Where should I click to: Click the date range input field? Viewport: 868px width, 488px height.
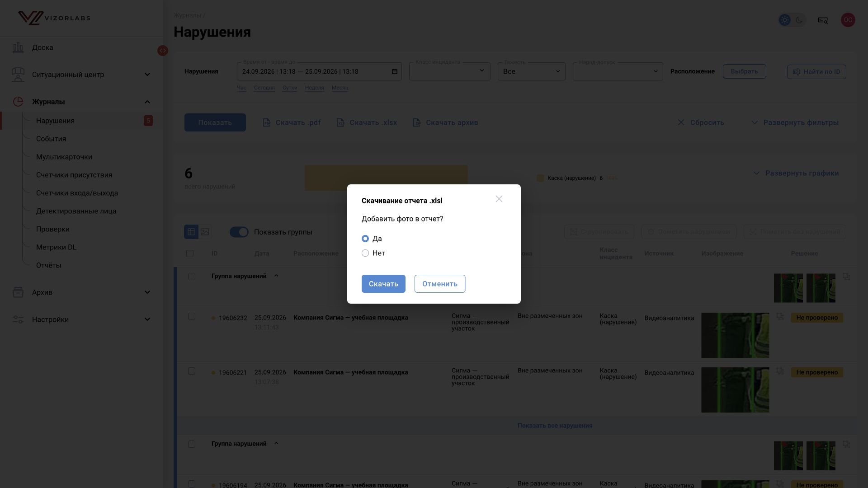pos(319,71)
